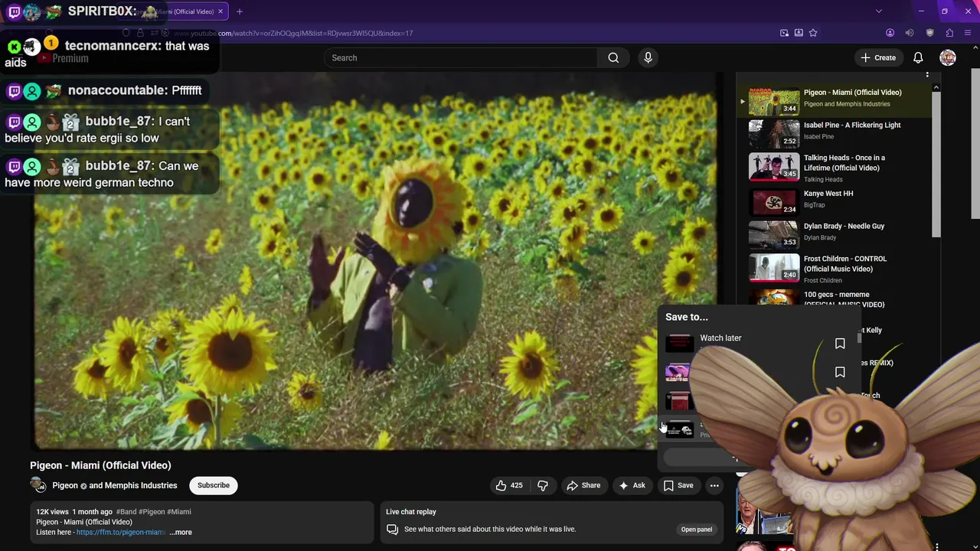The height and width of the screenshot is (551, 980).
Task: Click Open panel for live chat replay
Action: click(x=697, y=529)
